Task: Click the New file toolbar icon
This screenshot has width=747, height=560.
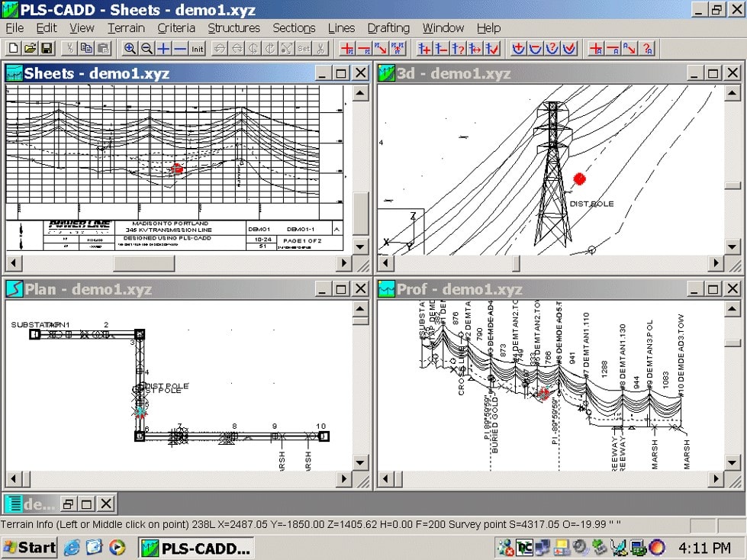Action: (x=13, y=48)
